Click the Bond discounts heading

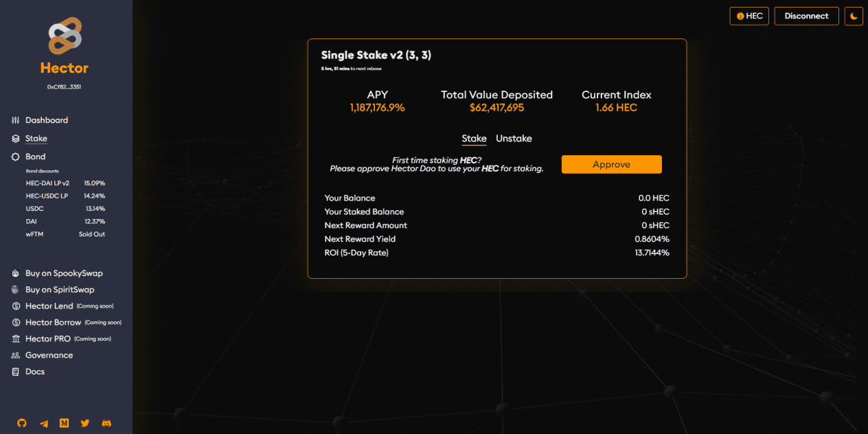coord(43,171)
